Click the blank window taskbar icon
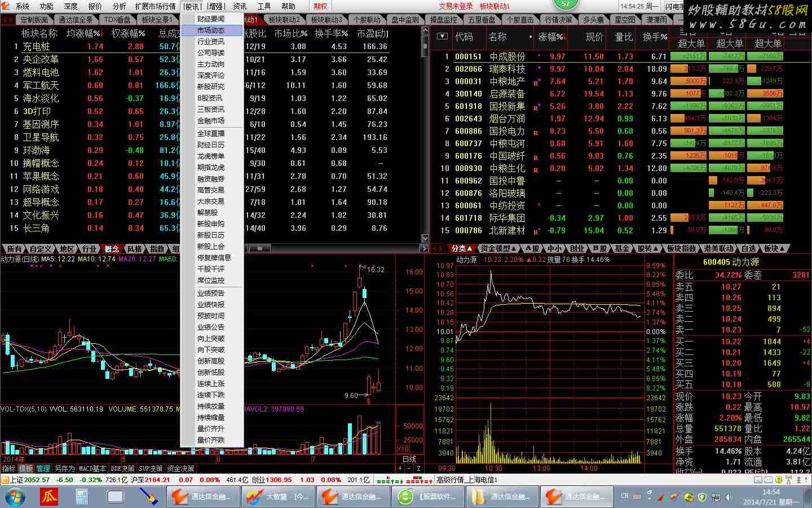The width and height of the screenshot is (812, 508). [x=116, y=497]
